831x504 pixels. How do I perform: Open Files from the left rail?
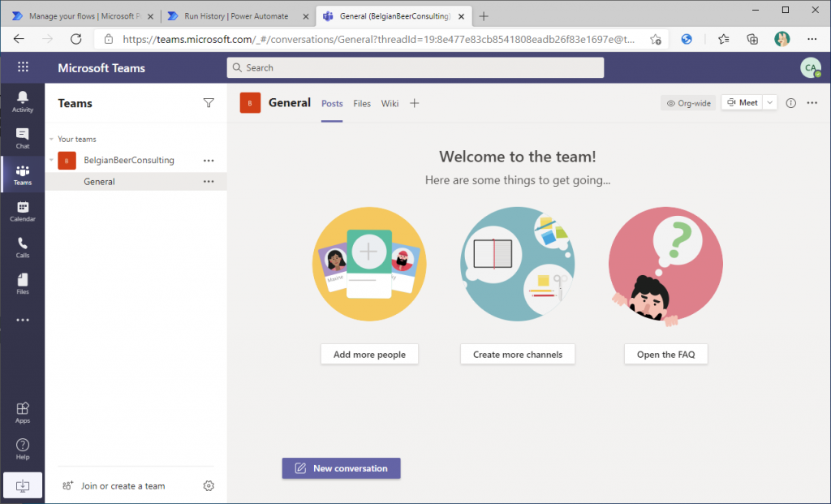coord(22,283)
